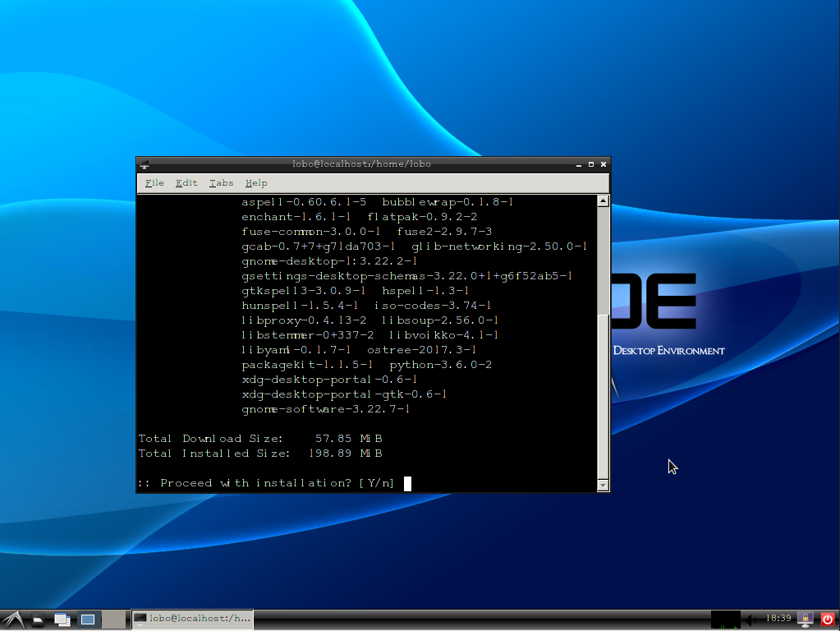
Task: Launch the PCManFM file manager from taskbar
Action: [x=36, y=619]
